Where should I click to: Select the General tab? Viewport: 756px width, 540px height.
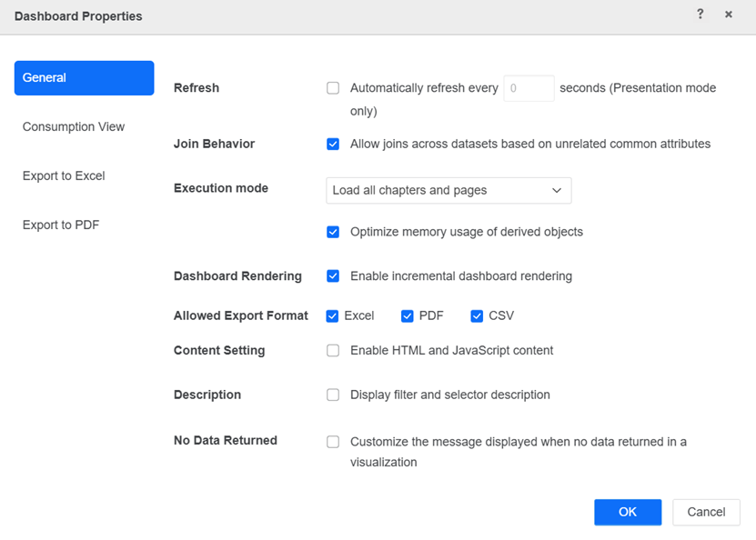84,78
